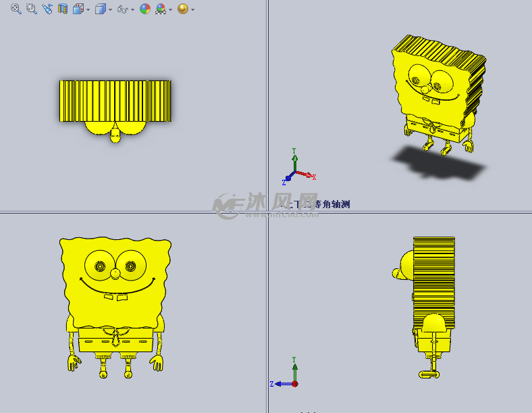Screen dimensions: 532x413
Task: Click the 等角轴测 isometric view label
Action: pyautogui.click(x=331, y=204)
